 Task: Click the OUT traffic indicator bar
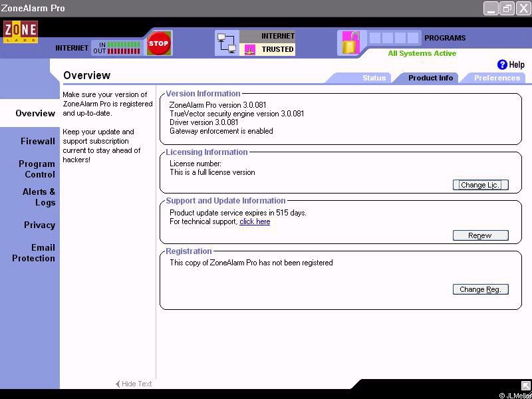point(124,51)
